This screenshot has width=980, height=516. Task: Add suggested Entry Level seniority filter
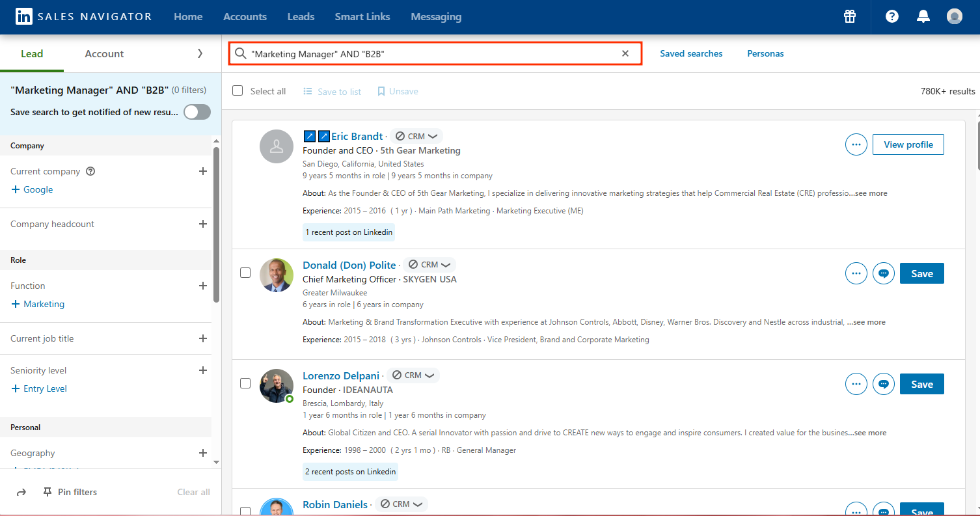(39, 388)
